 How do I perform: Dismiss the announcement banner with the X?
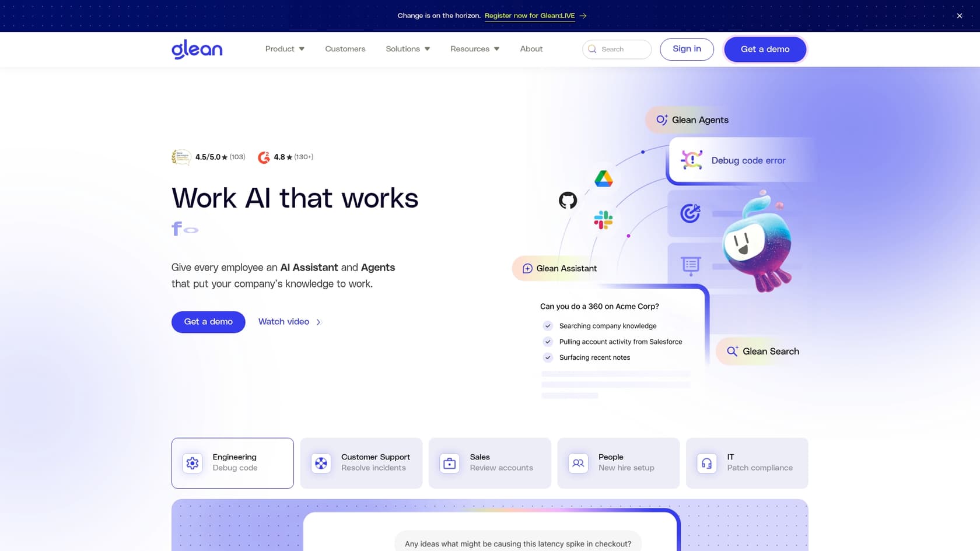[959, 16]
